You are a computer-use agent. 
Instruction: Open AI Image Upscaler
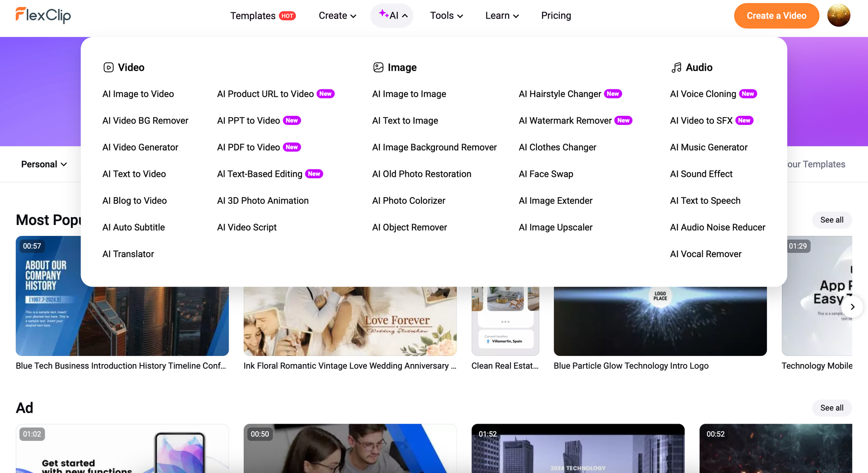coord(556,227)
